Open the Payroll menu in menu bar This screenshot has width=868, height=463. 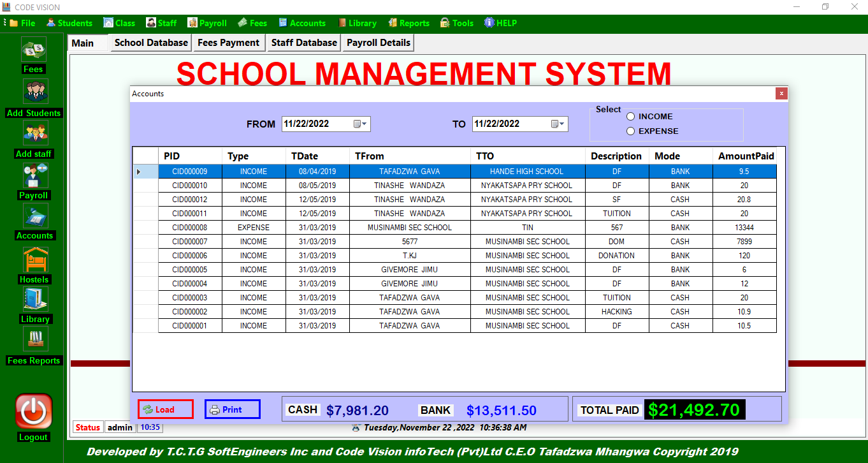207,23
